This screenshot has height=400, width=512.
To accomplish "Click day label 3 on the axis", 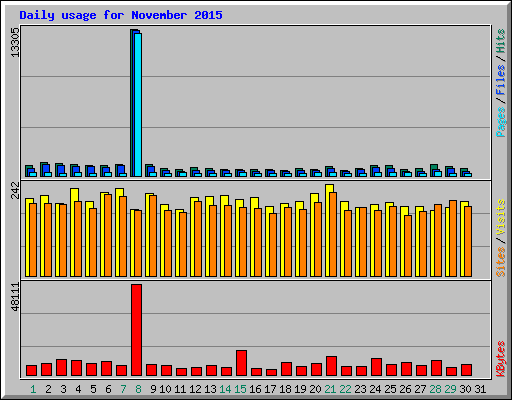I will coord(63,389).
